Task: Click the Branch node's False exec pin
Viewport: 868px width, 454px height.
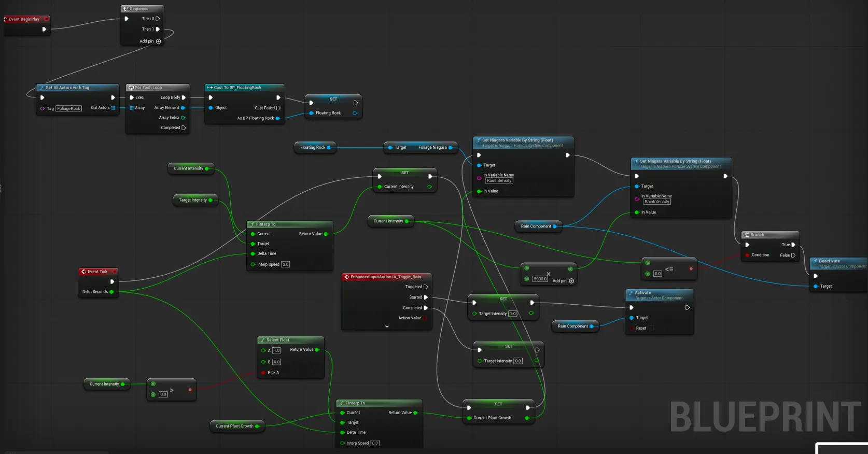Action: (793, 255)
